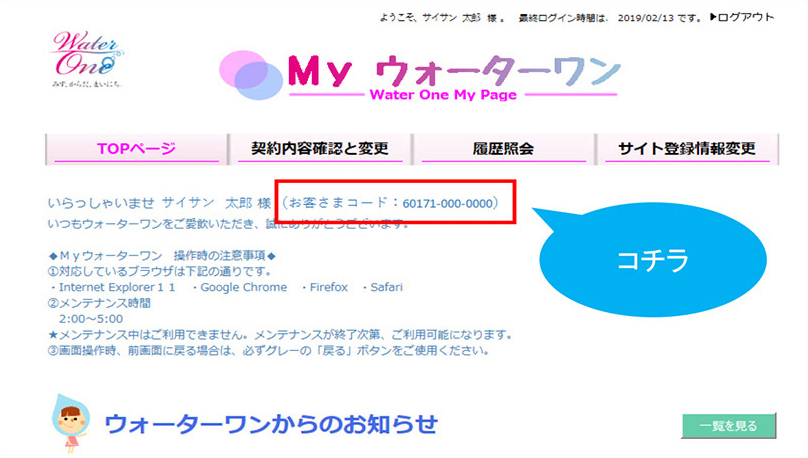The image size is (808, 458).
Task: Open the 履歴照会 tab
Action: (502, 149)
